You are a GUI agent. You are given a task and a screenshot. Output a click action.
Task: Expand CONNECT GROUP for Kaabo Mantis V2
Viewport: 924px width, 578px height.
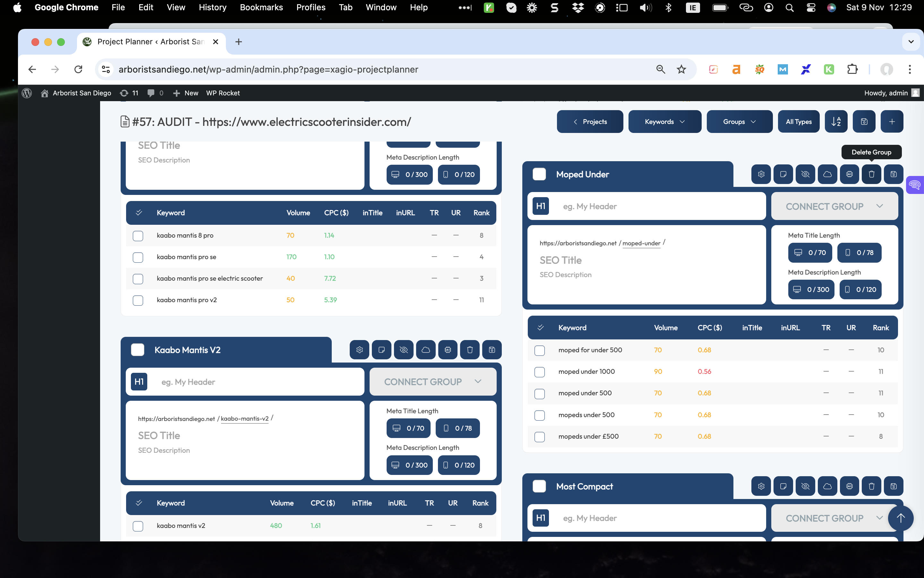(x=432, y=381)
